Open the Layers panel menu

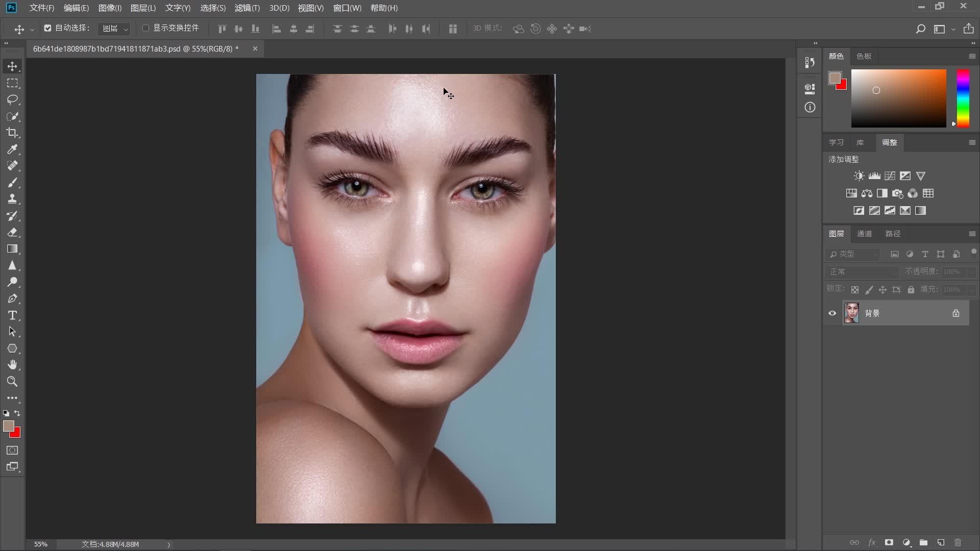[972, 234]
